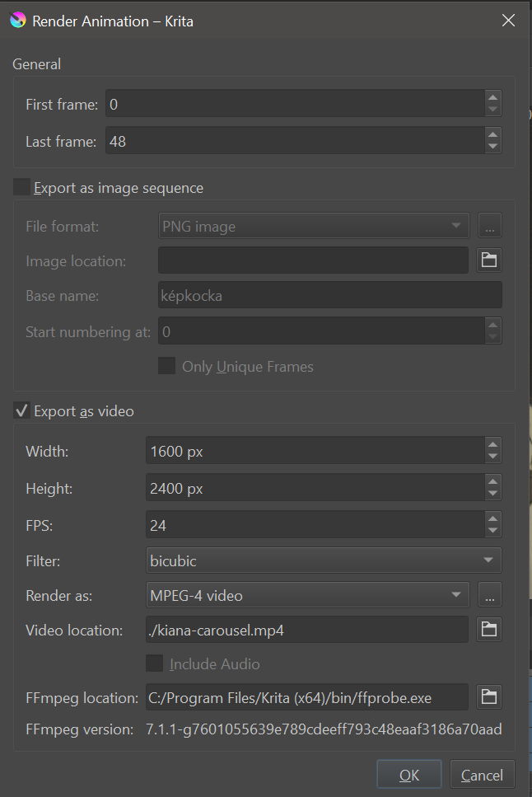Close the Render Animation dialog
532x797 pixels.
(x=508, y=21)
